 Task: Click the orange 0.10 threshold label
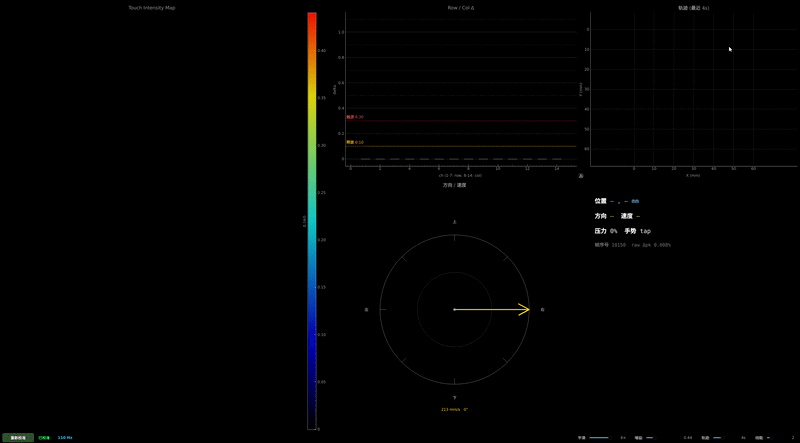pos(355,142)
